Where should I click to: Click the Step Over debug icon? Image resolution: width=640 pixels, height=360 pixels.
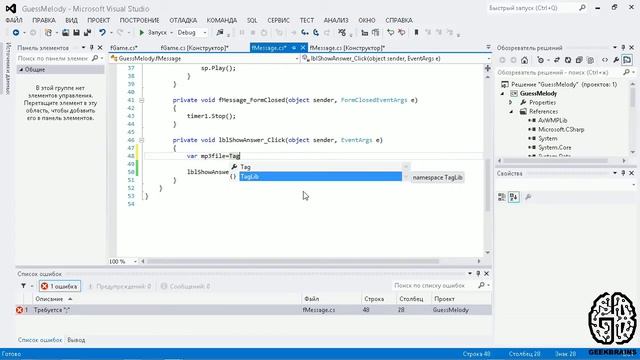[x=316, y=33]
